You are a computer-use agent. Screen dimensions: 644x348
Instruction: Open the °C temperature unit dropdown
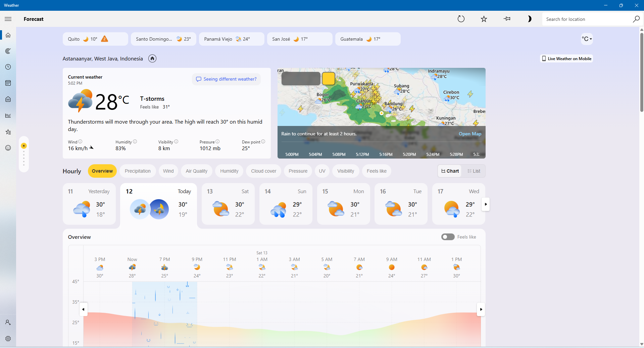coord(587,39)
